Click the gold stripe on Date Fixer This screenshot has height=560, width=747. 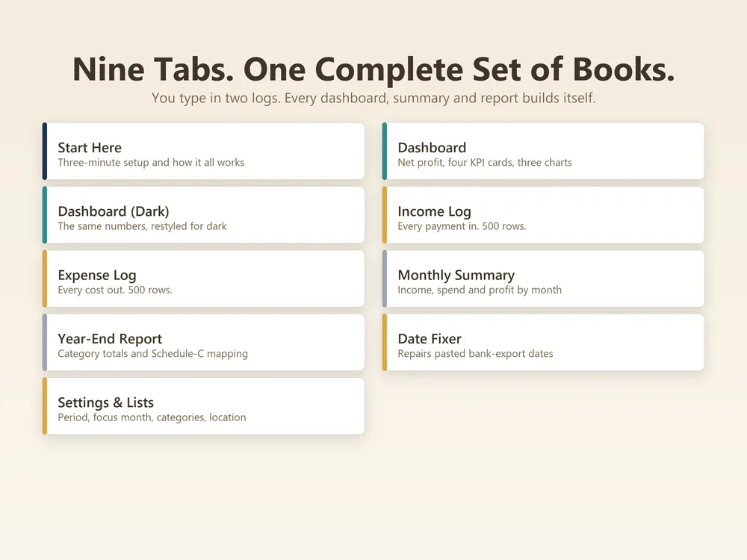(x=385, y=343)
